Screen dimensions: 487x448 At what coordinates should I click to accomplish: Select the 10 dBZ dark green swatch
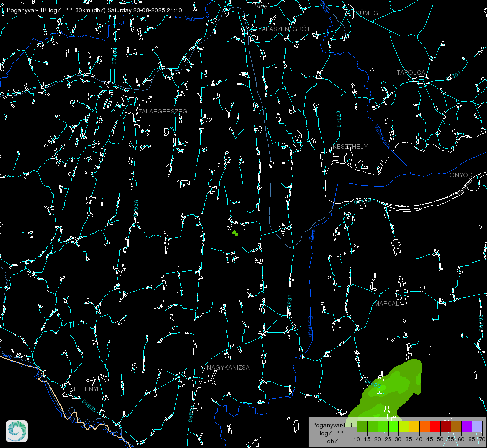coord(362,426)
